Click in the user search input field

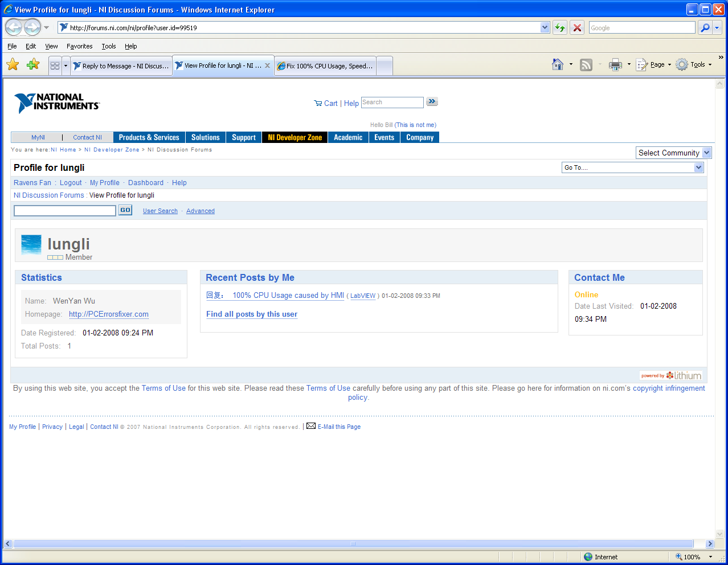point(65,211)
